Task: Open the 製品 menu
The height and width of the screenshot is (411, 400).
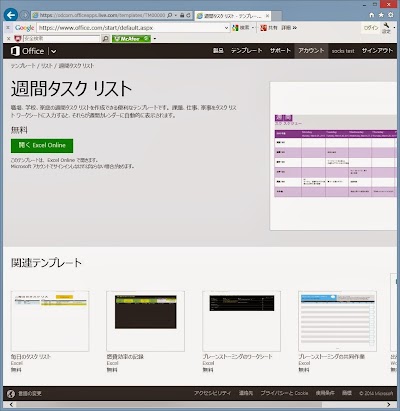Action: coord(218,51)
